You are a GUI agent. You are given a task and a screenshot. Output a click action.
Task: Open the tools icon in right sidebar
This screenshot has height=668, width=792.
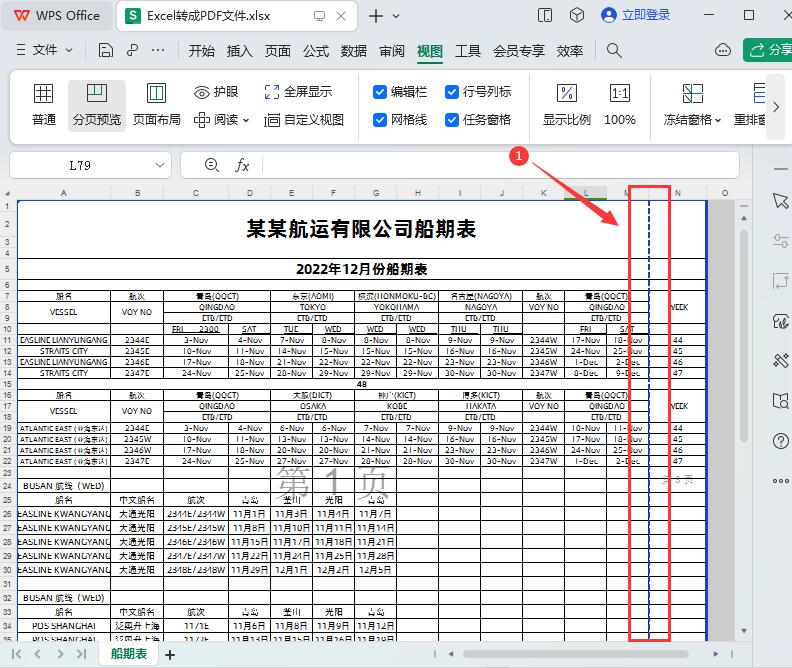(x=780, y=361)
